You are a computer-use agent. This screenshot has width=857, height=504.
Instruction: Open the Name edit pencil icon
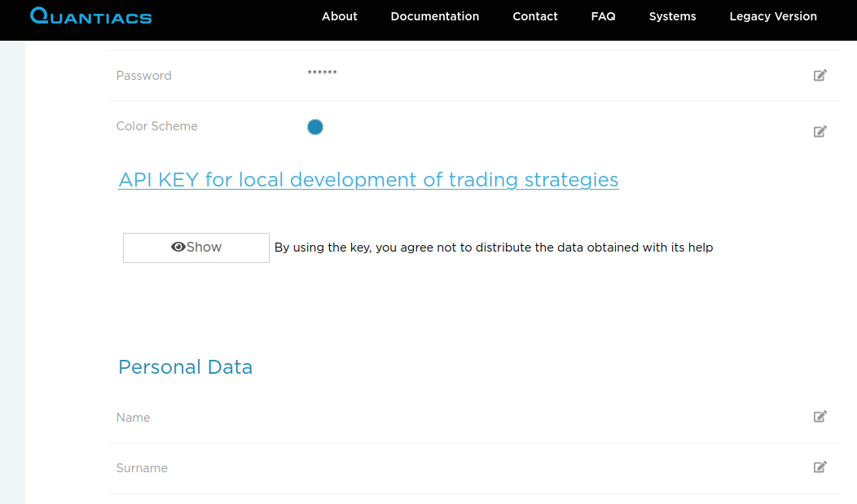coord(820,416)
